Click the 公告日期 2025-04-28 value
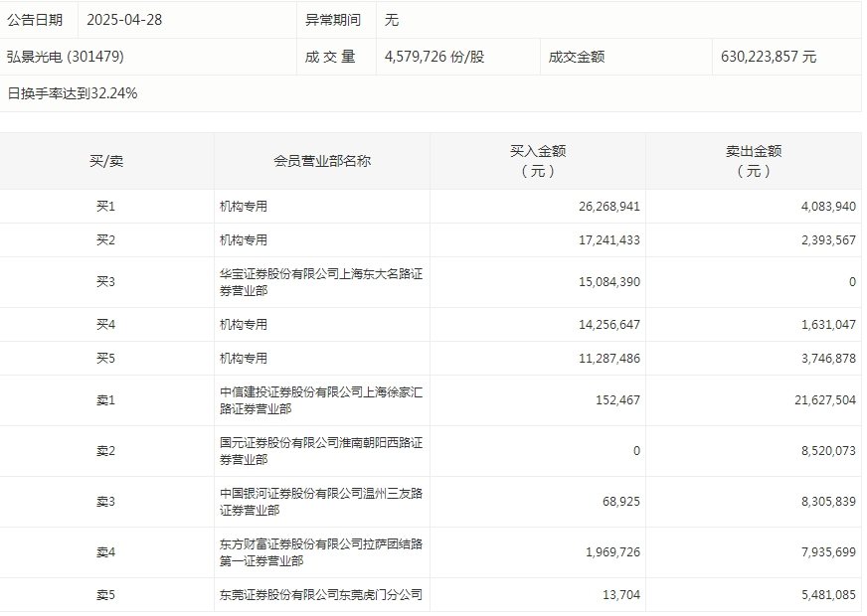867x616 pixels. [123, 20]
